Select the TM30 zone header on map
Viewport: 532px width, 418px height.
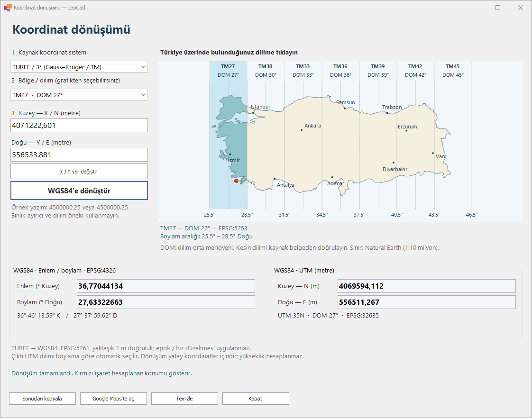tap(266, 71)
